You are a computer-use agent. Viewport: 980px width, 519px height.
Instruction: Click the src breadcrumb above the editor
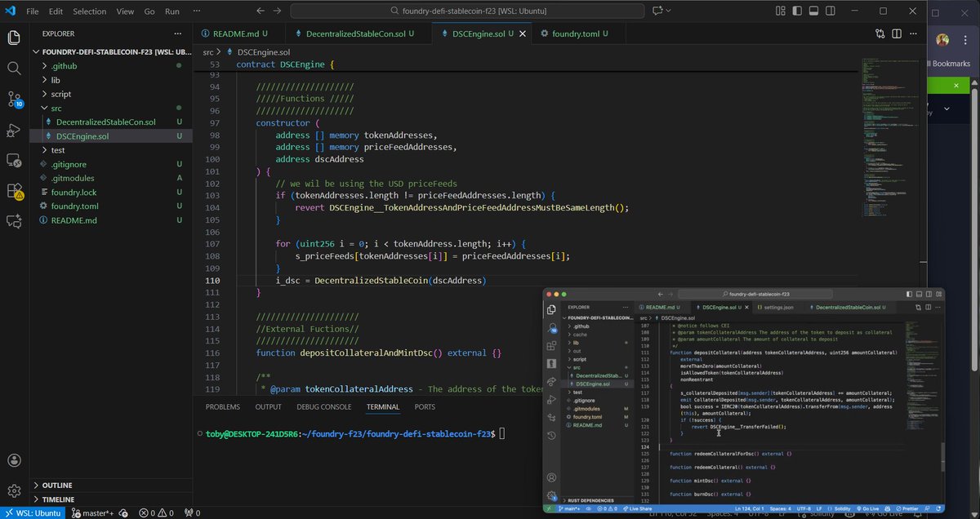(207, 51)
